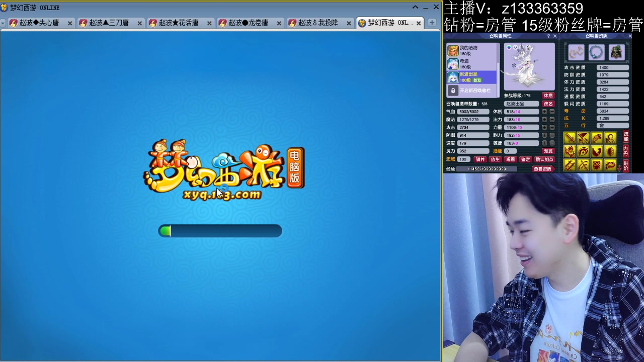Click the shield skill icon
Image resolution: width=644 pixels, height=362 pixels.
pos(610,151)
